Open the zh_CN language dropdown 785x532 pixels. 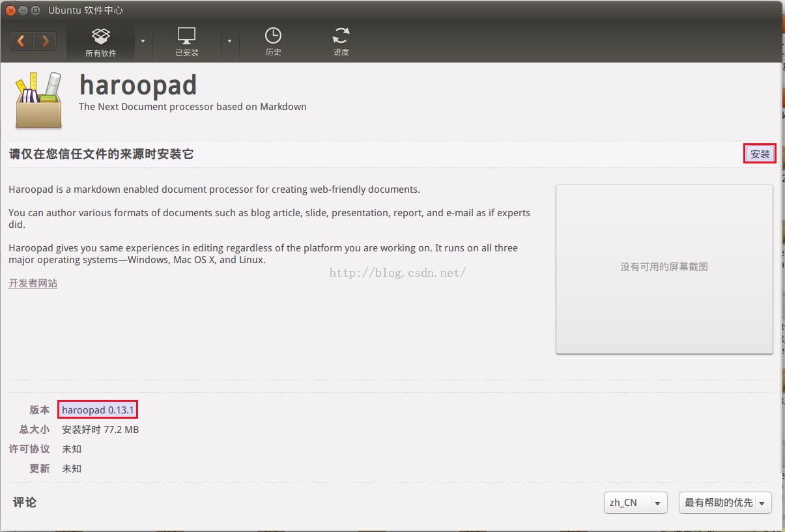[635, 503]
